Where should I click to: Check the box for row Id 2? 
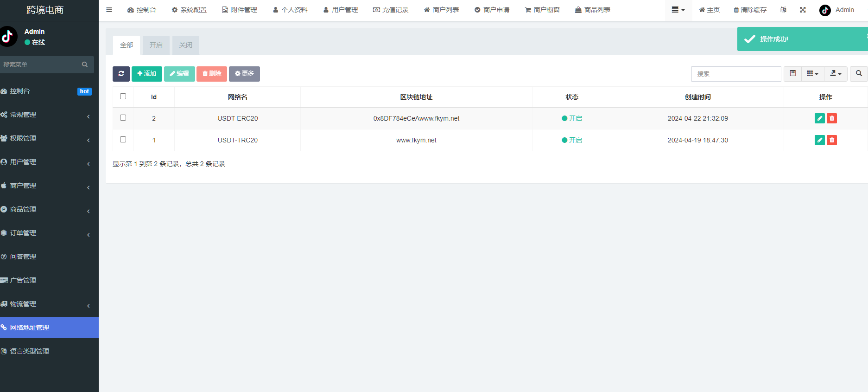pyautogui.click(x=123, y=118)
